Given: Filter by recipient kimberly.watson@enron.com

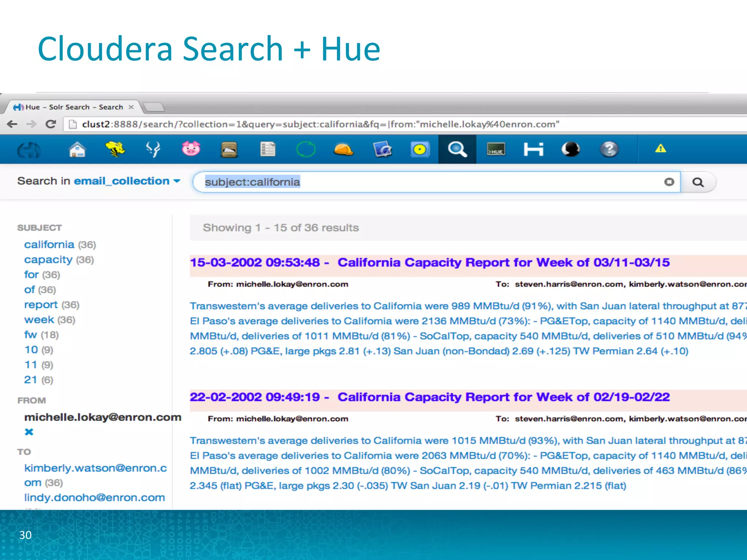Looking at the screenshot, I should (x=96, y=475).
